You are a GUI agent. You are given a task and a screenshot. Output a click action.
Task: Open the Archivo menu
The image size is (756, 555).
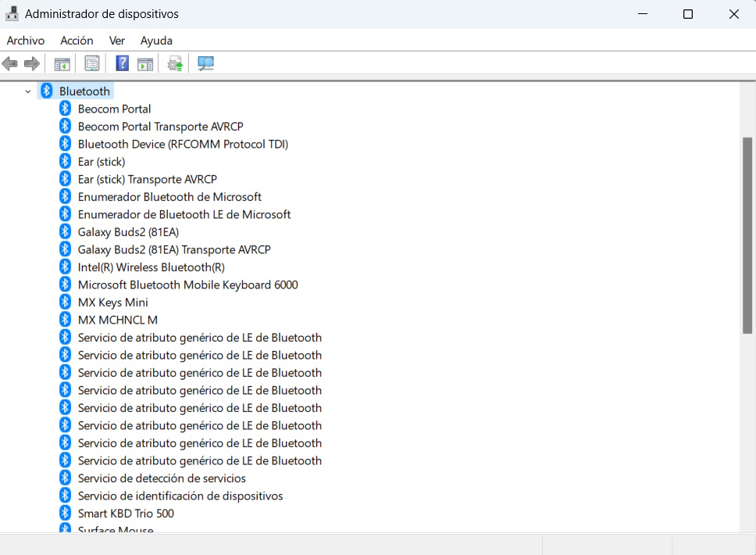pyautogui.click(x=26, y=41)
